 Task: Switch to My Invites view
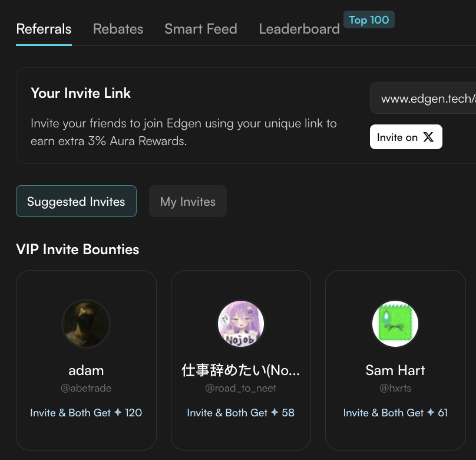point(187,201)
